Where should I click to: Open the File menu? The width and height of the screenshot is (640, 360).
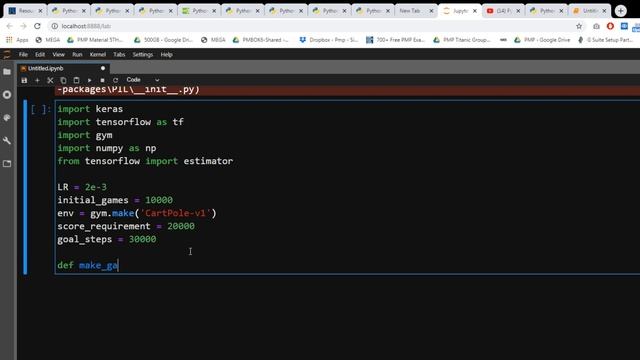coord(23,54)
